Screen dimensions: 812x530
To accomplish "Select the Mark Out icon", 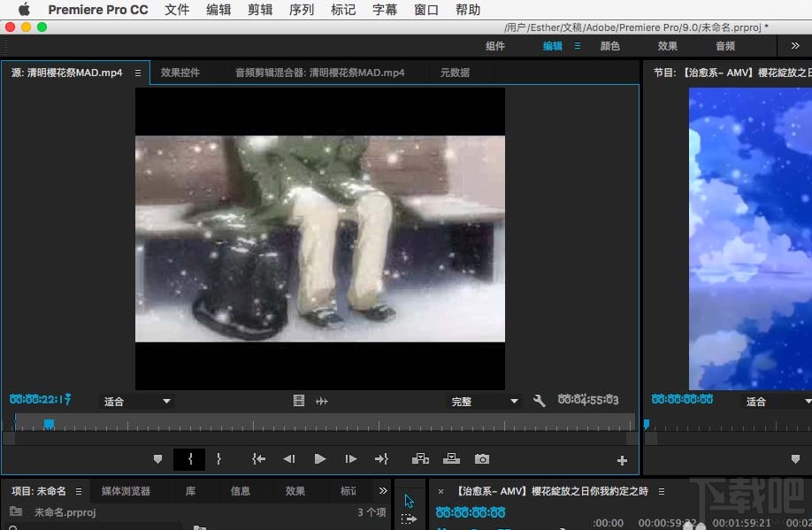I will click(x=218, y=458).
